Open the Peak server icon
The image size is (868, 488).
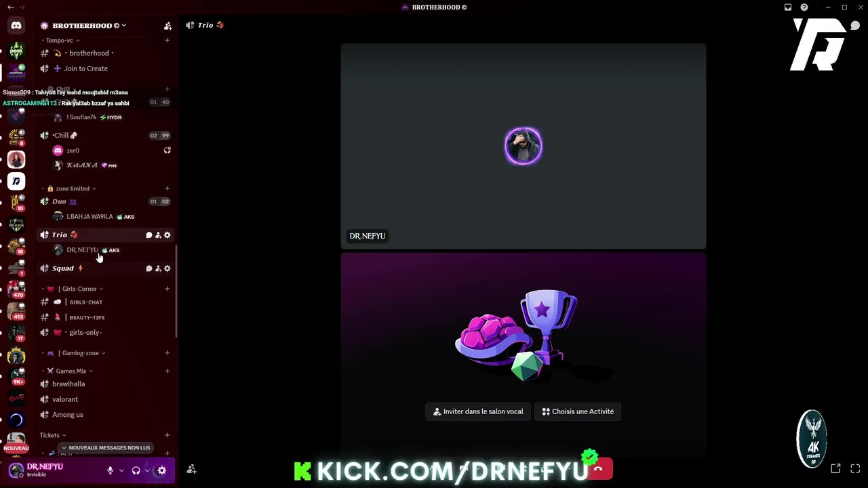(16, 50)
